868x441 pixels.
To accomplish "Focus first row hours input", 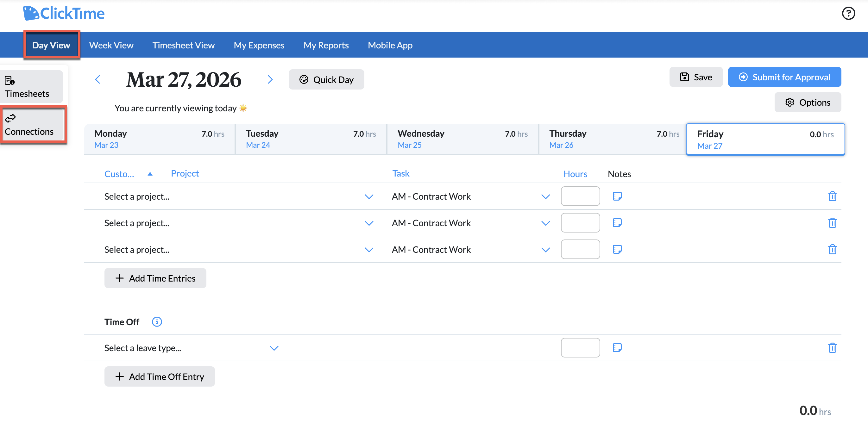I will click(580, 196).
